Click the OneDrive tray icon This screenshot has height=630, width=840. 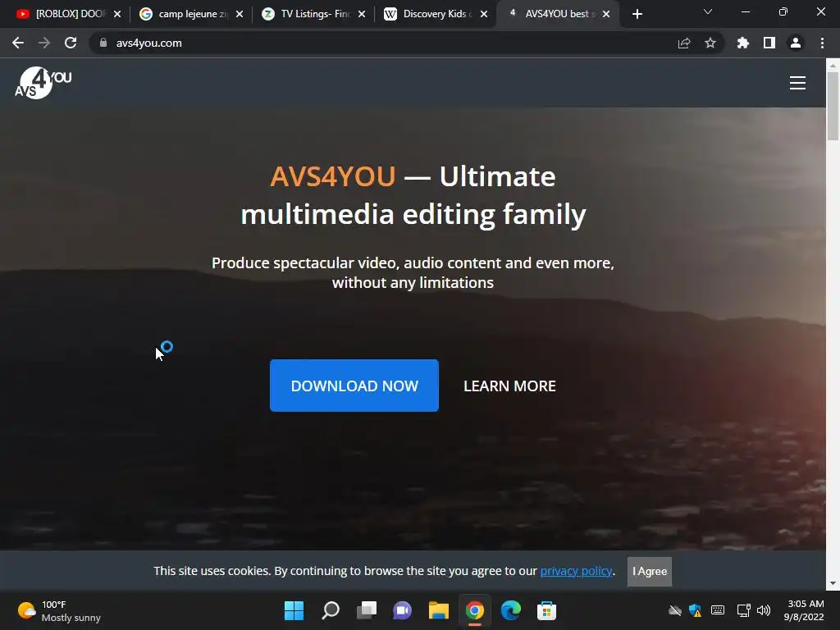674,610
